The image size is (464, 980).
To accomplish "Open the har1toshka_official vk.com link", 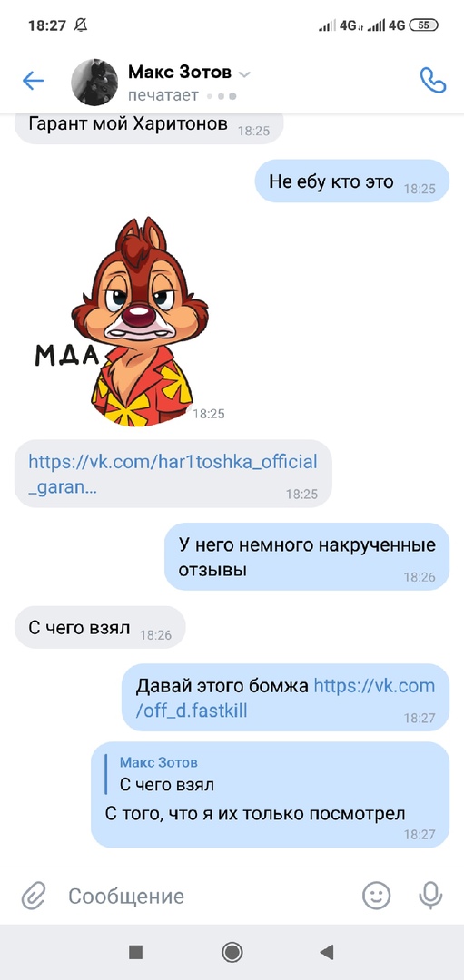I will coord(173,475).
